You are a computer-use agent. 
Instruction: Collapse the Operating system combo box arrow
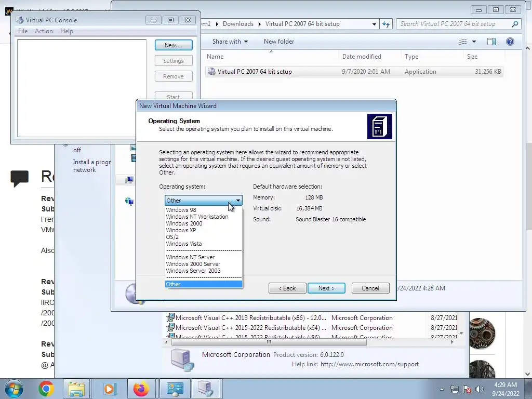[238, 201]
